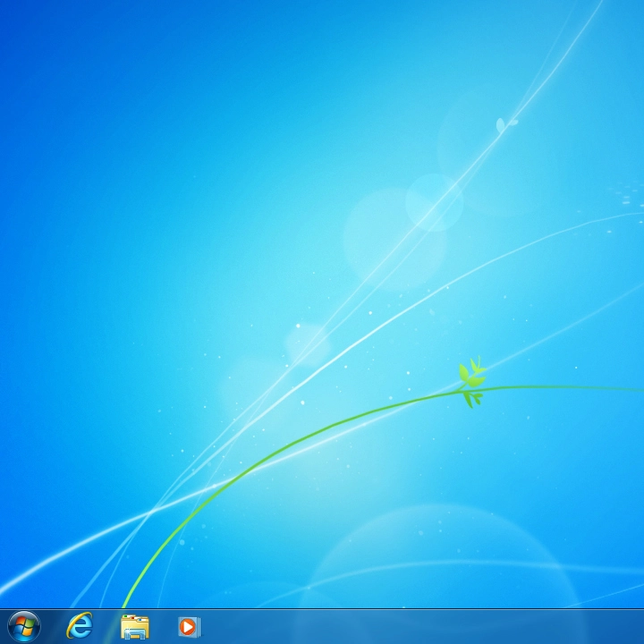Click the empty top-left desktop corner
The height and width of the screenshot is (644, 644).
(13, 13)
